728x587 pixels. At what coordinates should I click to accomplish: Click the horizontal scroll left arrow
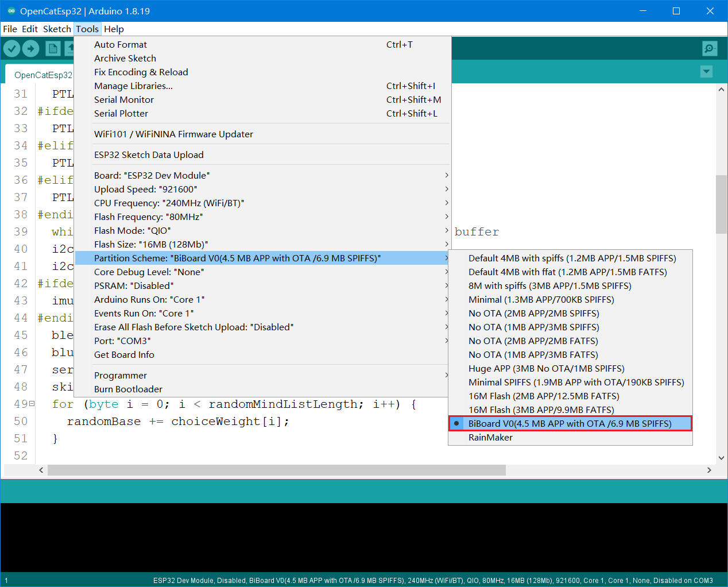(x=41, y=470)
